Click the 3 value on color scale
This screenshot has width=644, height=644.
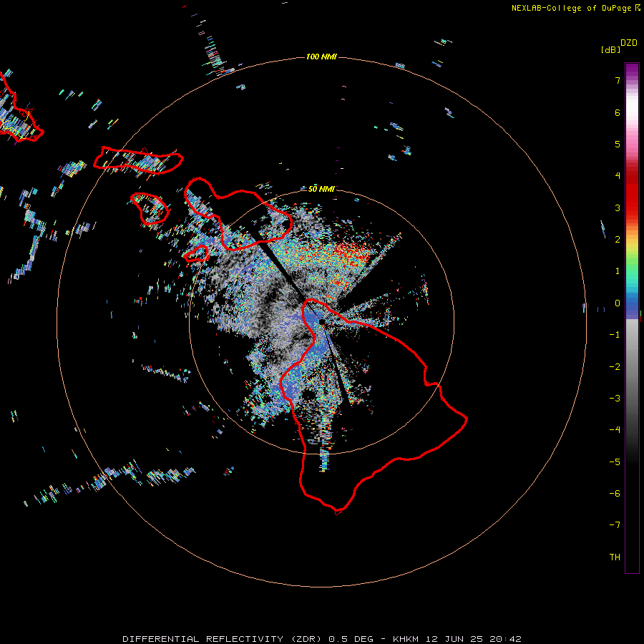point(618,208)
